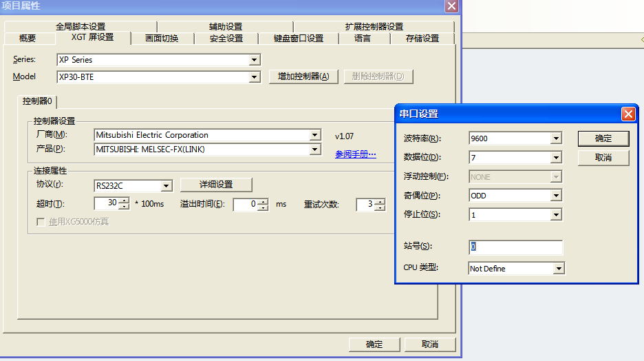Expand the 波特率 baud rate dropdown
This screenshot has width=644, height=361.
tap(556, 138)
